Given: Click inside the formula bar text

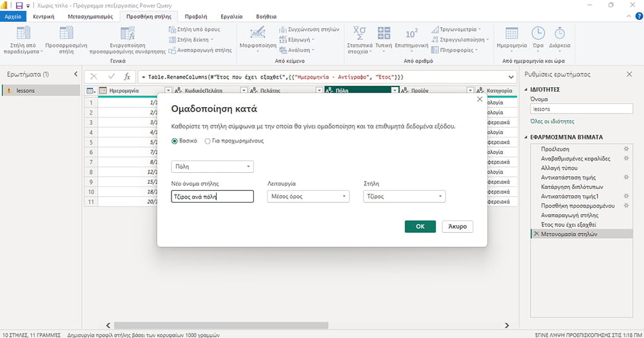Looking at the screenshot, I should (322, 77).
